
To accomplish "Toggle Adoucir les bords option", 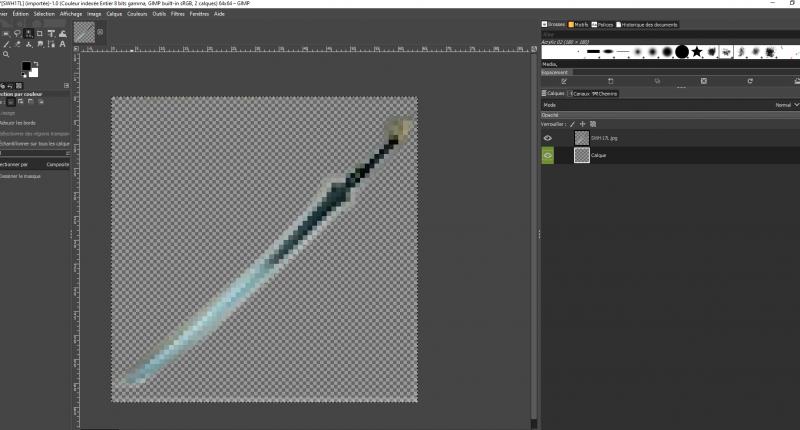I will click(x=18, y=123).
